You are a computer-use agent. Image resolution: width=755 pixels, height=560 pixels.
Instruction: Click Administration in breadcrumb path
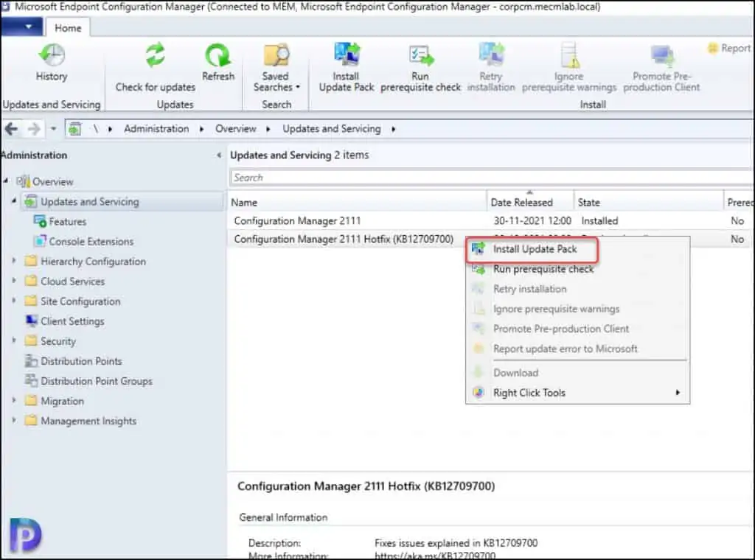pos(156,129)
